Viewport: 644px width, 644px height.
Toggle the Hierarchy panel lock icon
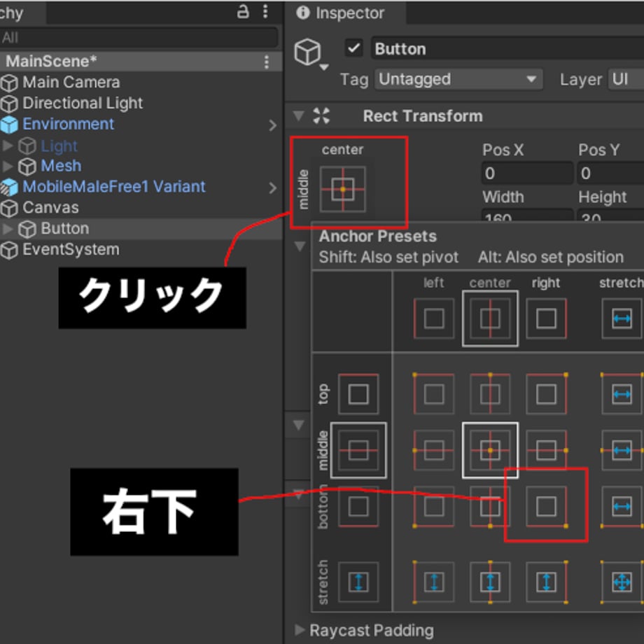[243, 11]
